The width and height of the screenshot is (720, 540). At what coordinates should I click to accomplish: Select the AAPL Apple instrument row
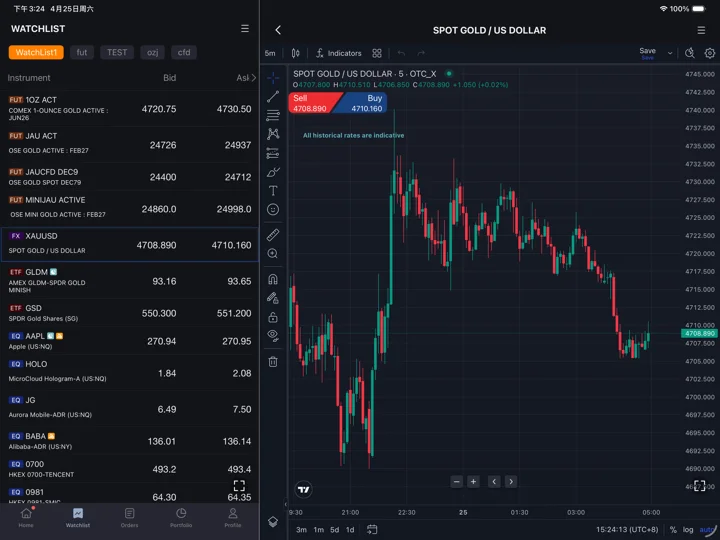coord(129,341)
